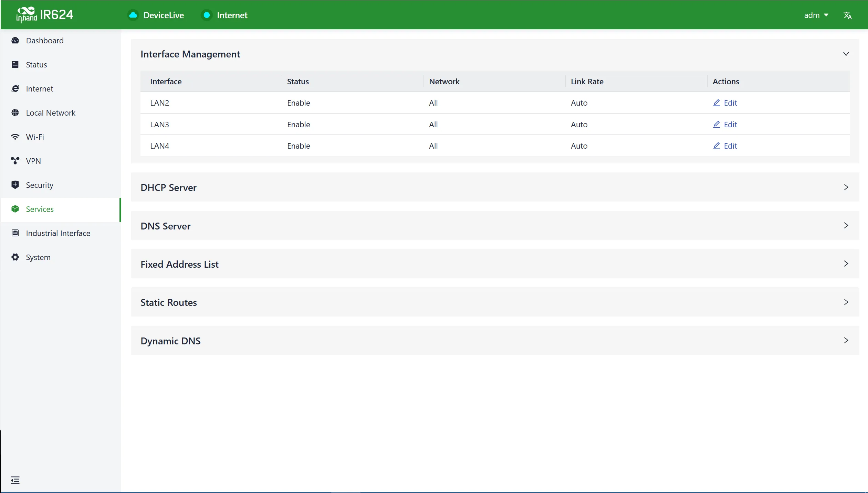Open the System menu label

click(38, 257)
